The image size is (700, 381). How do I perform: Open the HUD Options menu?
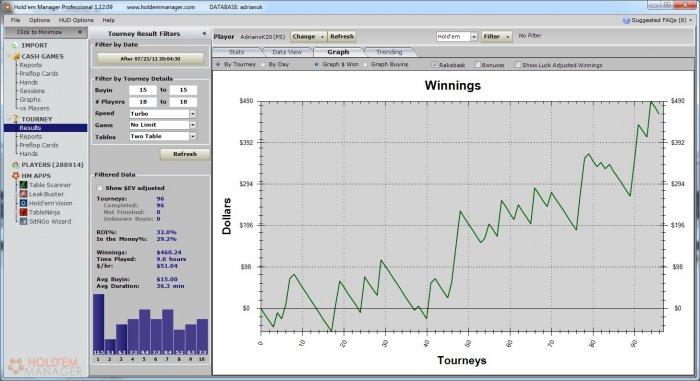76,20
